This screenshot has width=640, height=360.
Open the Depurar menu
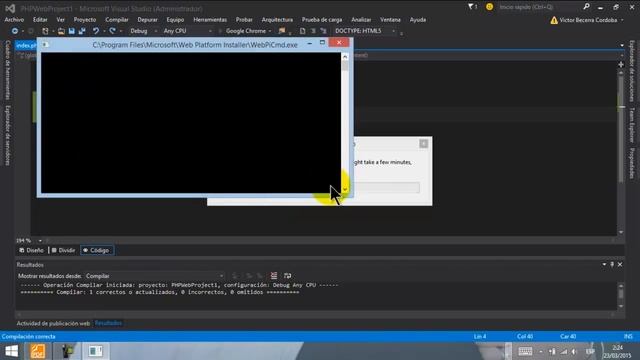(x=147, y=20)
